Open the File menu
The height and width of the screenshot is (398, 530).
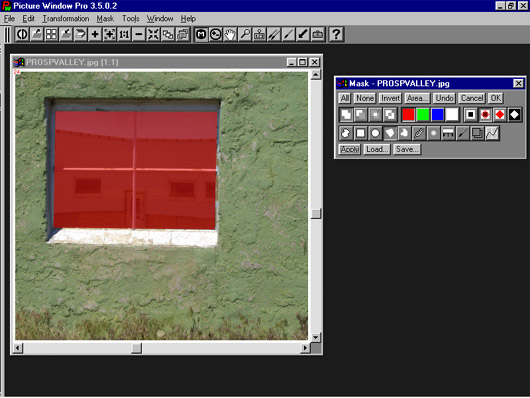9,19
